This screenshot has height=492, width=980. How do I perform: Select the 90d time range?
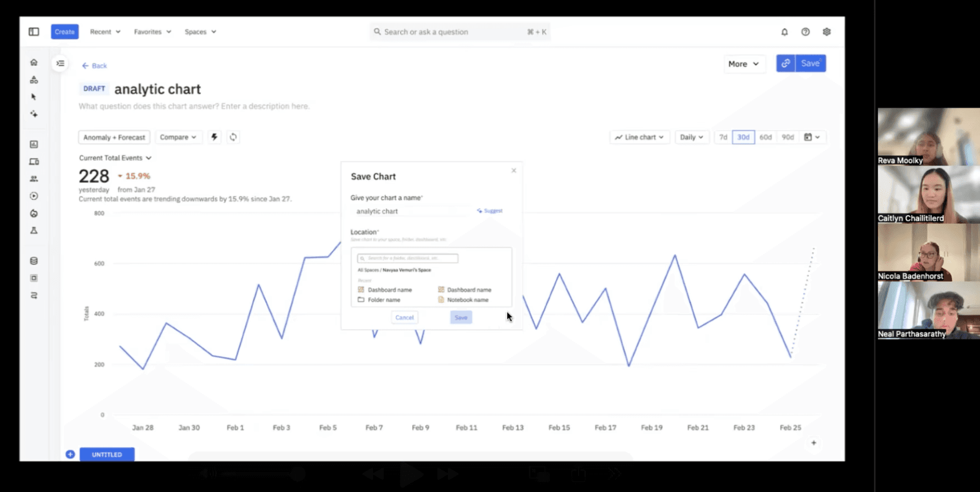tap(787, 137)
